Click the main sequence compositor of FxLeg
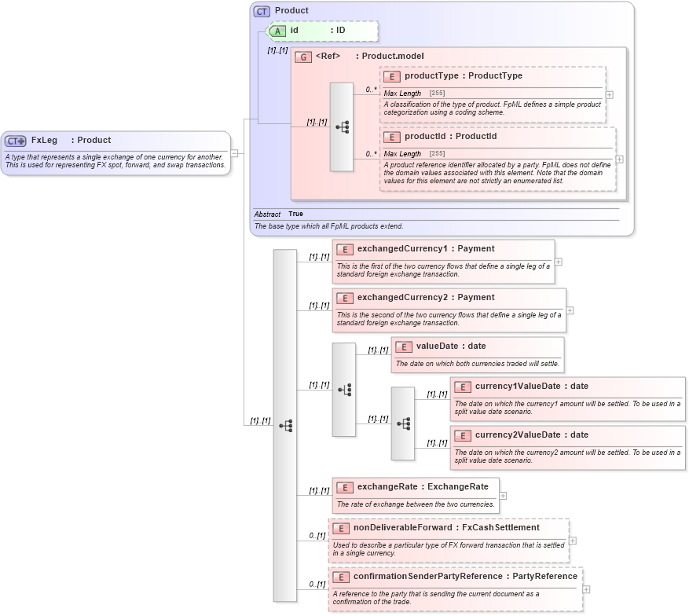The width and height of the screenshot is (689, 616). 284,425
